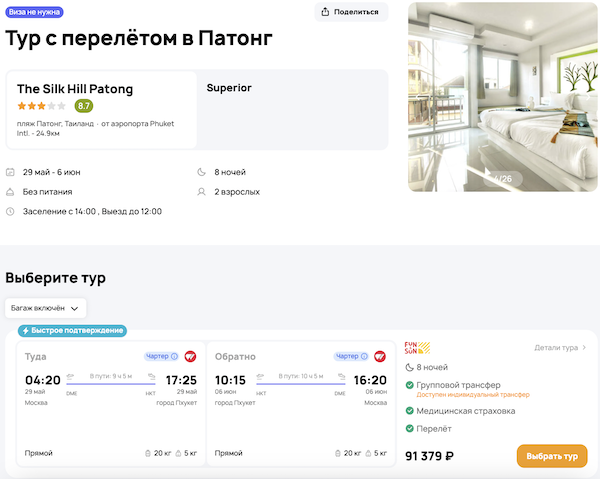
Task: Click airline logo on the Туда flight
Action: point(190,356)
